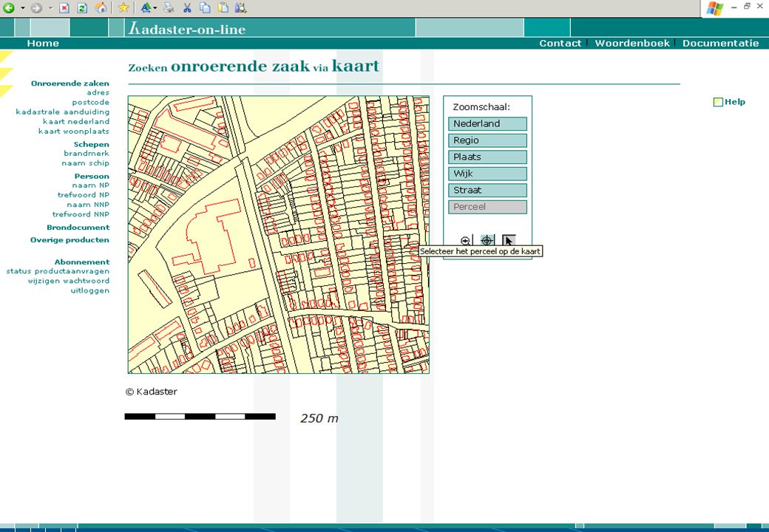Image resolution: width=769 pixels, height=532 pixels.
Task: Go back with the green Back arrow
Action: click(x=9, y=8)
